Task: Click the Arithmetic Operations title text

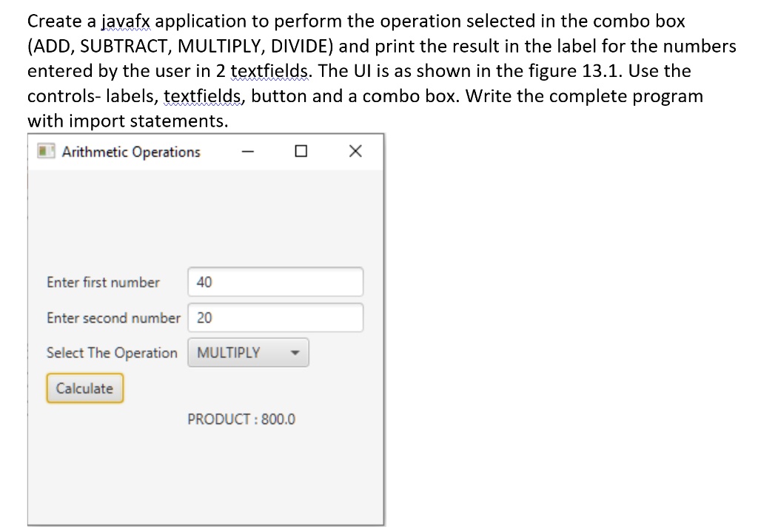Action: [131, 152]
